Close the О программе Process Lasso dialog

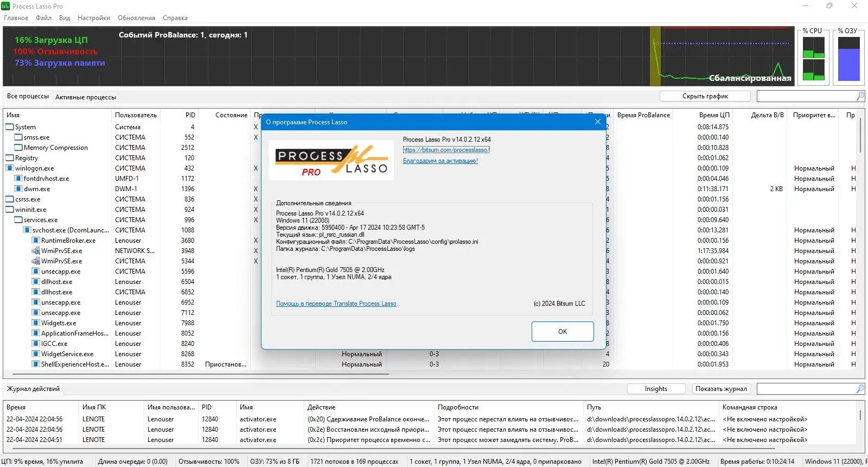click(x=598, y=122)
